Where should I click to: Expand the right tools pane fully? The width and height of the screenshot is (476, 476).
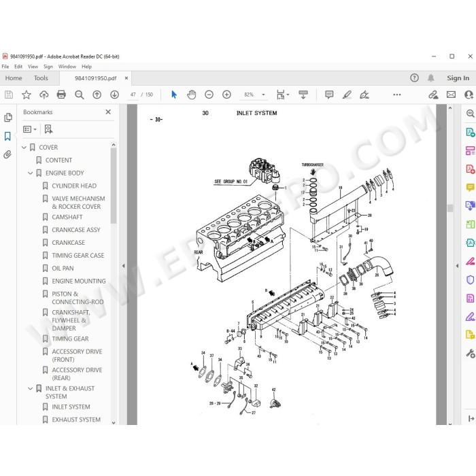pos(471,419)
